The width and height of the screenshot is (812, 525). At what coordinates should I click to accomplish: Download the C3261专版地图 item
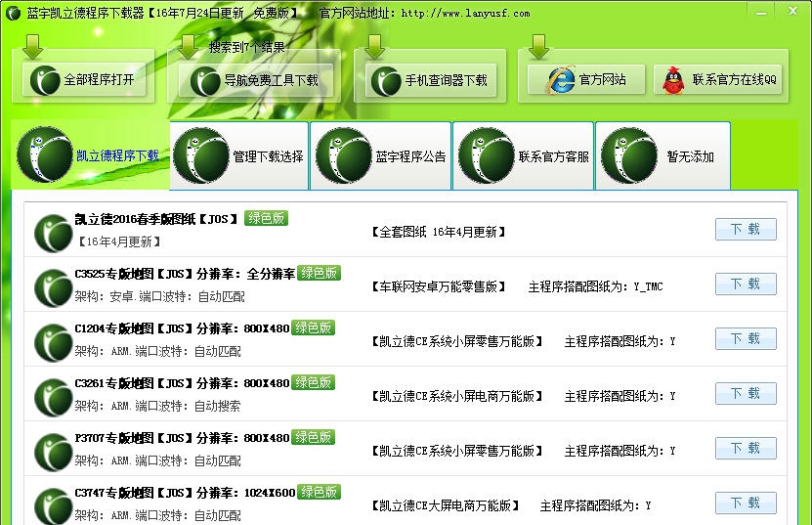click(746, 394)
